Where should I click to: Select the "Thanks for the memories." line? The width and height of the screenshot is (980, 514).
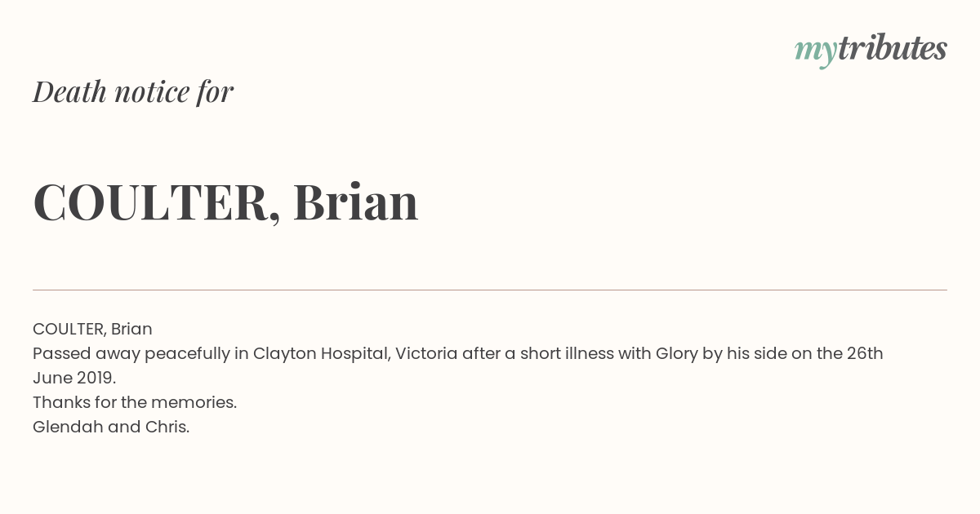(x=135, y=402)
